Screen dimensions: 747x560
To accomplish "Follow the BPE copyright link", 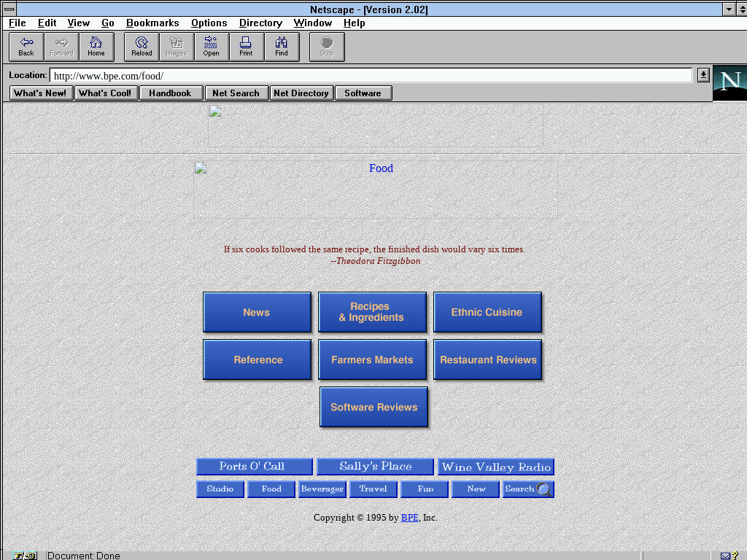I will coord(409,518).
